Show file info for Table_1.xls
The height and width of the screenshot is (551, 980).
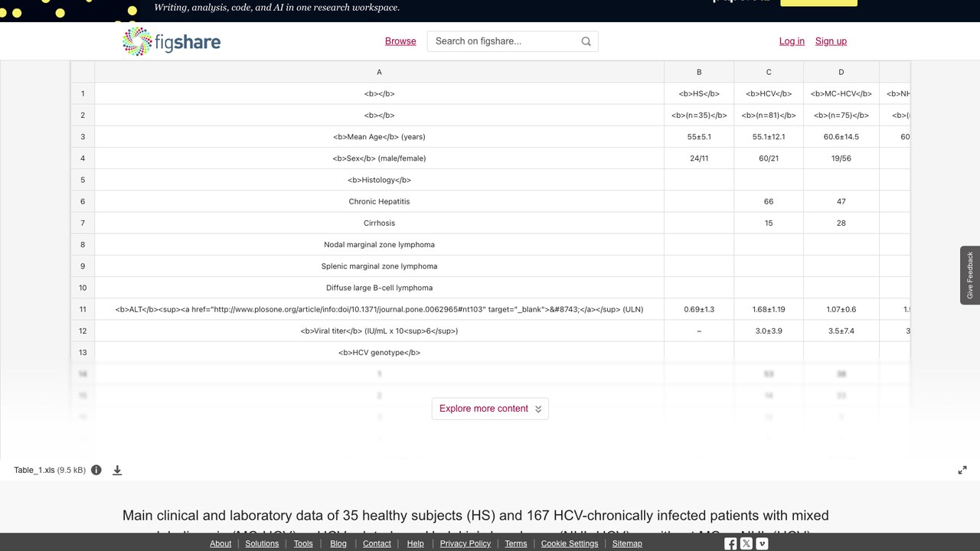coord(96,470)
